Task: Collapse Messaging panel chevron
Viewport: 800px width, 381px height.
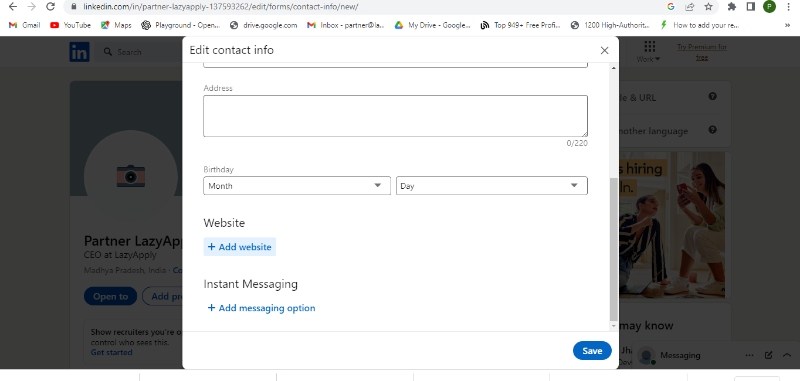Action: click(x=786, y=355)
